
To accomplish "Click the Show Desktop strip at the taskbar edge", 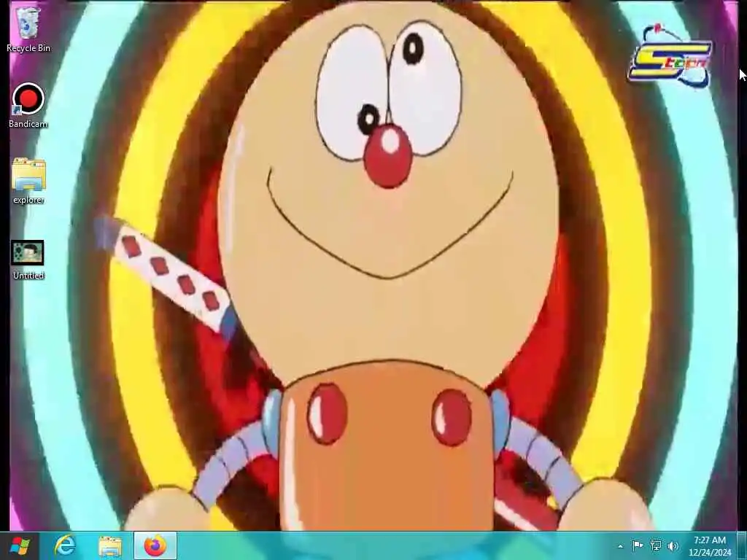I will click(742, 545).
